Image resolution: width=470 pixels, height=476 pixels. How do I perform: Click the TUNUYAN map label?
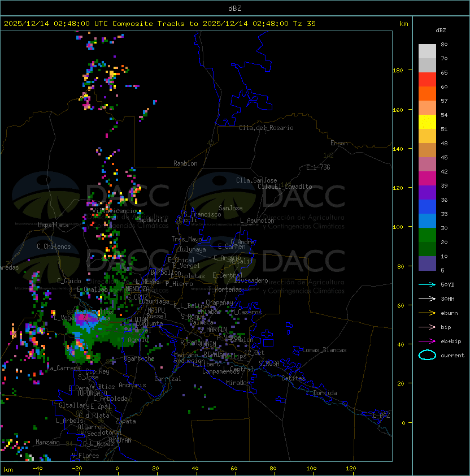point(120,440)
